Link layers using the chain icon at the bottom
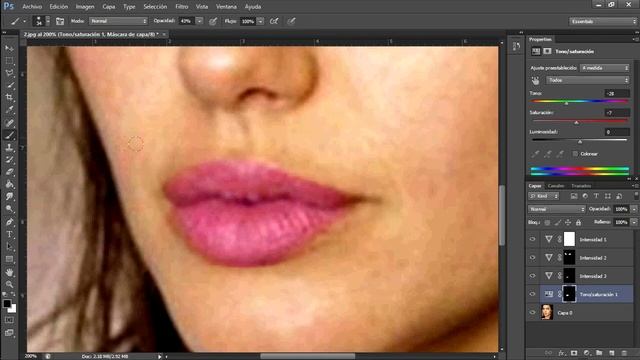Viewport: 640px width, 360px height. (x=549, y=353)
